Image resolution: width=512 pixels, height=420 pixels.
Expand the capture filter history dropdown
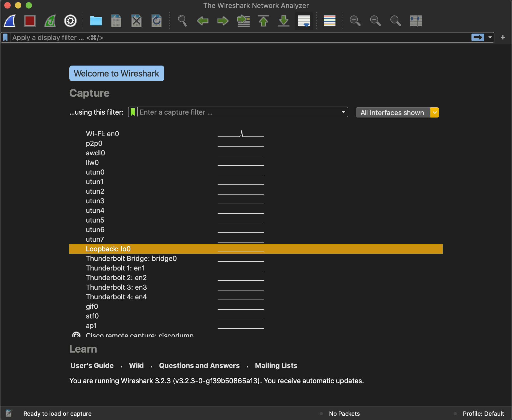tap(343, 112)
